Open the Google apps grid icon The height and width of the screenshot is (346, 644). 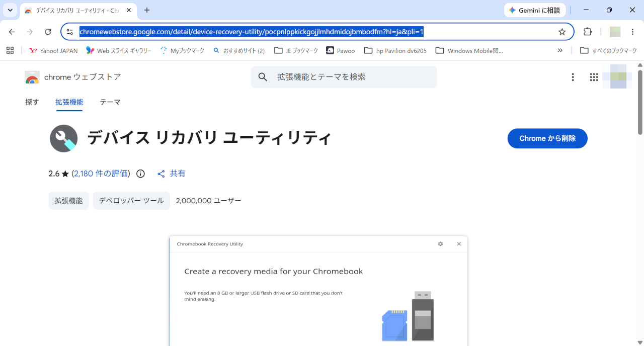click(594, 77)
